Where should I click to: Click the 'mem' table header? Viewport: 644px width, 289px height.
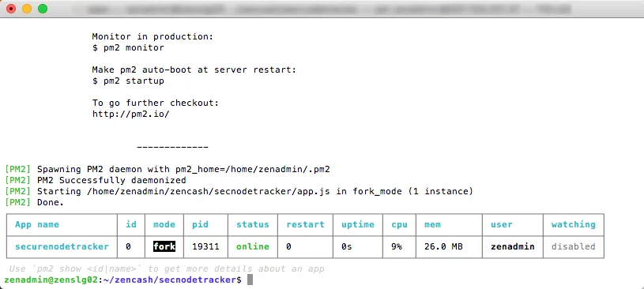pyautogui.click(x=432, y=224)
